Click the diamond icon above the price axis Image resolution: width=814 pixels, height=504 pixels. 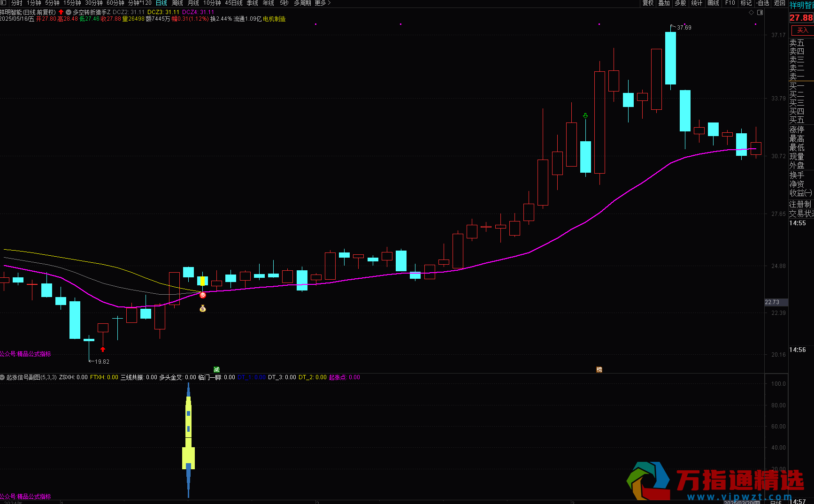click(x=751, y=13)
